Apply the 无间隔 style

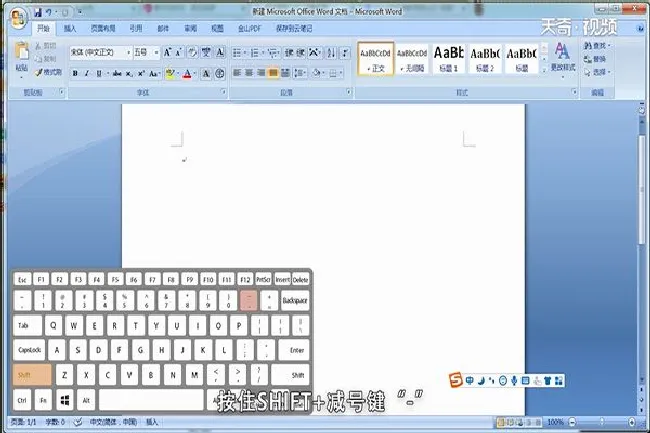tap(412, 59)
